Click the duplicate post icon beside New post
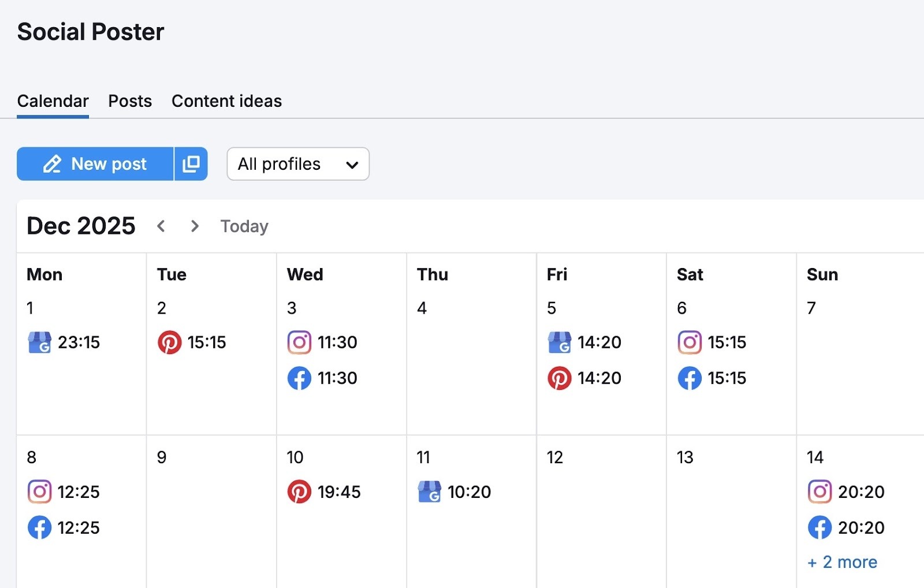 tap(191, 164)
